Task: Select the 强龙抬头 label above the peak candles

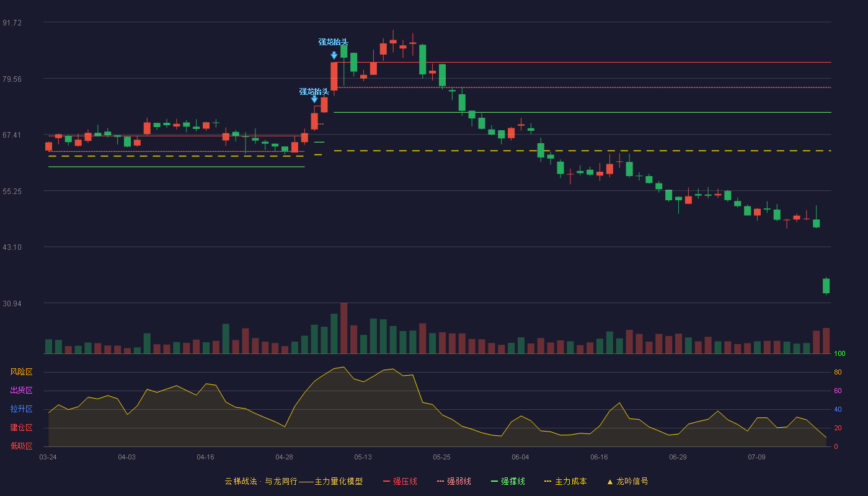Action: [x=334, y=42]
